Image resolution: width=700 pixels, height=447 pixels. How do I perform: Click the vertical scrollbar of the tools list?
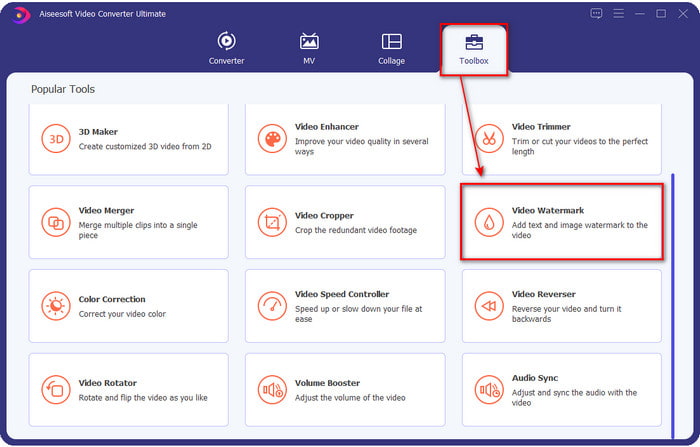pos(673,306)
